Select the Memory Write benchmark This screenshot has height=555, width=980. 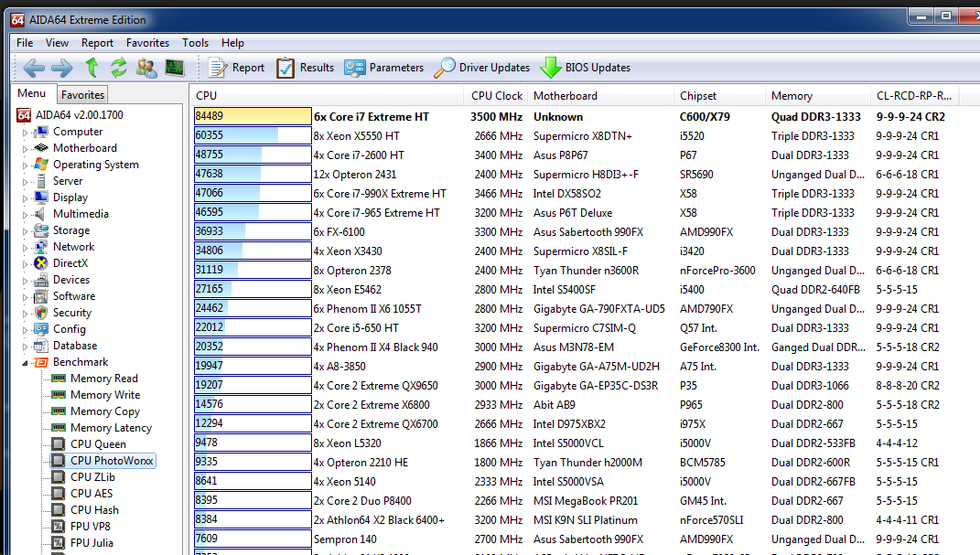[105, 395]
